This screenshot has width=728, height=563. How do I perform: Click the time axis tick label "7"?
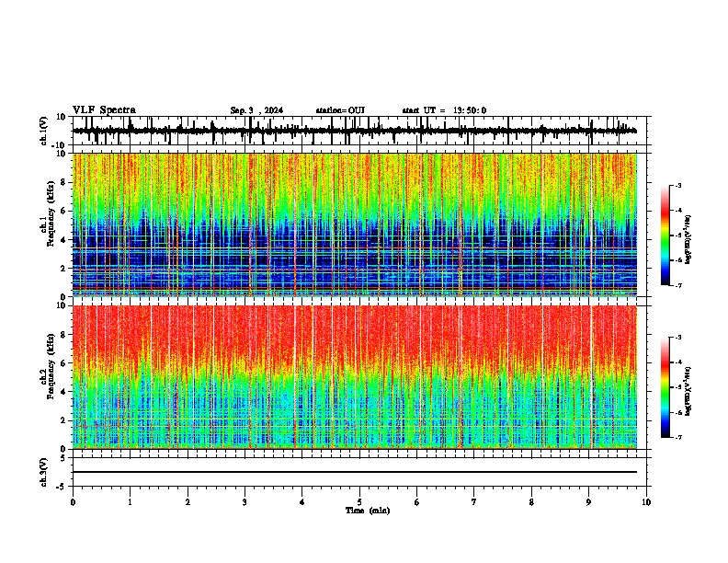(x=474, y=502)
